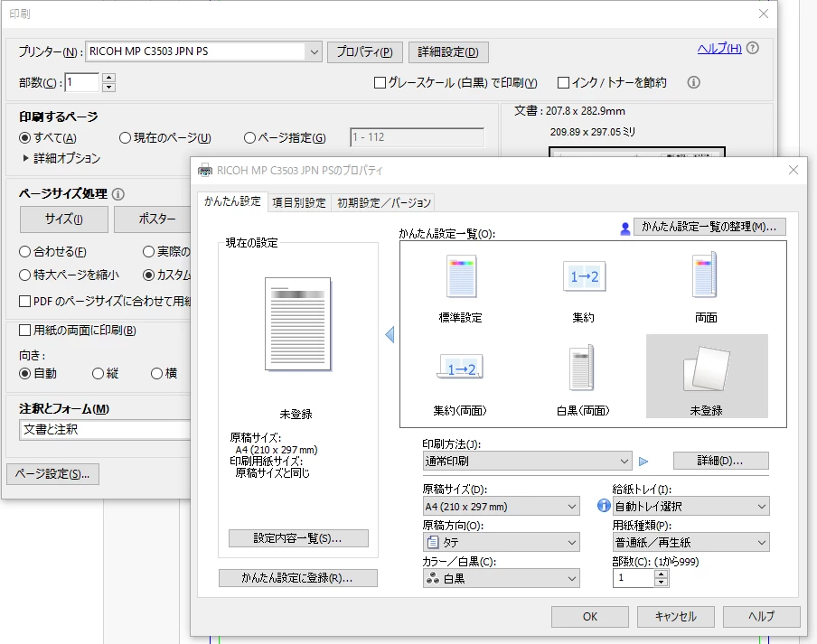
Task: Click the プロパティ button
Action: click(365, 52)
